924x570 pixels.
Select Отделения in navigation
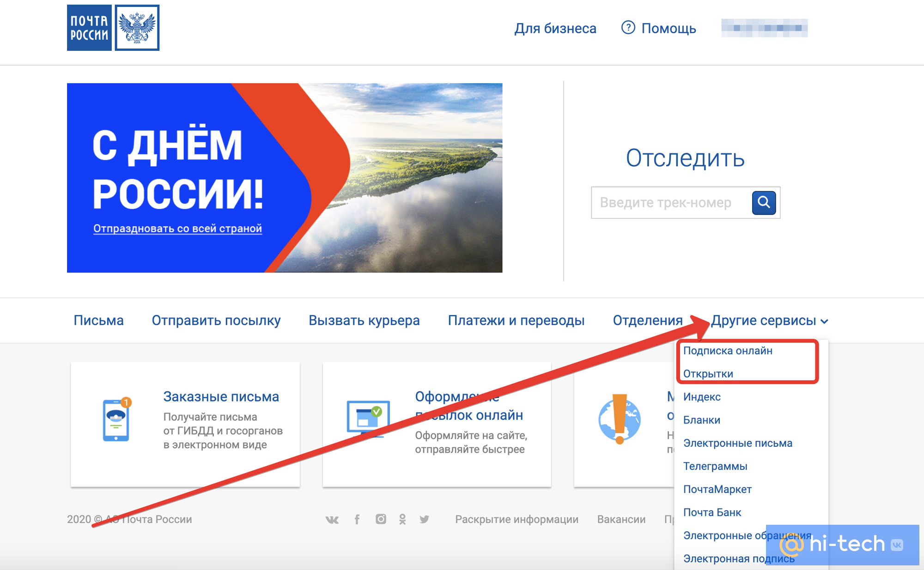(x=648, y=320)
